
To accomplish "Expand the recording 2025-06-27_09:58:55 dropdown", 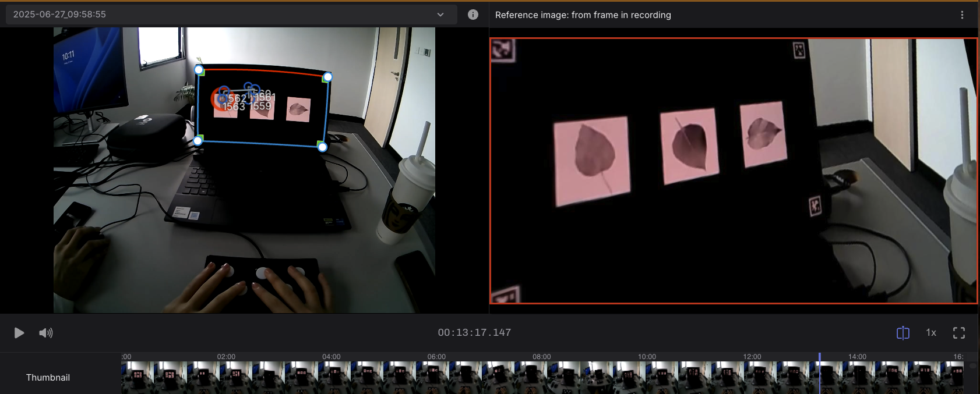I will point(227,15).
